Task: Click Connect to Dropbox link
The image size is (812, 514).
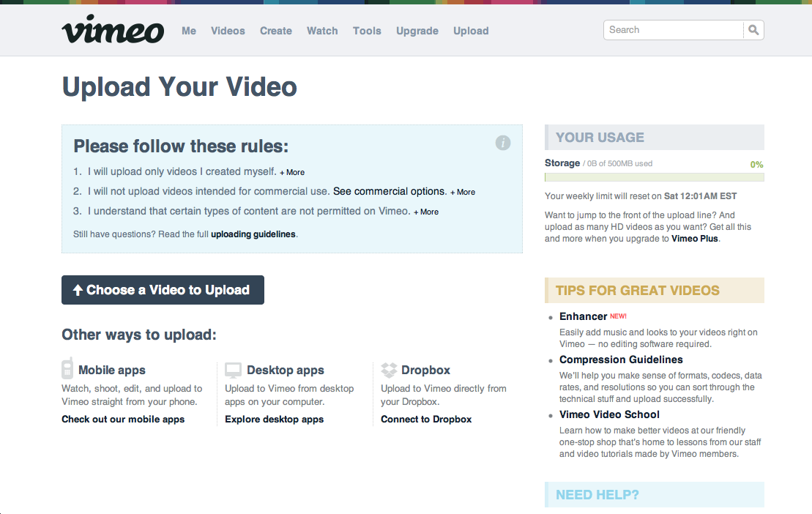Action: 426,420
